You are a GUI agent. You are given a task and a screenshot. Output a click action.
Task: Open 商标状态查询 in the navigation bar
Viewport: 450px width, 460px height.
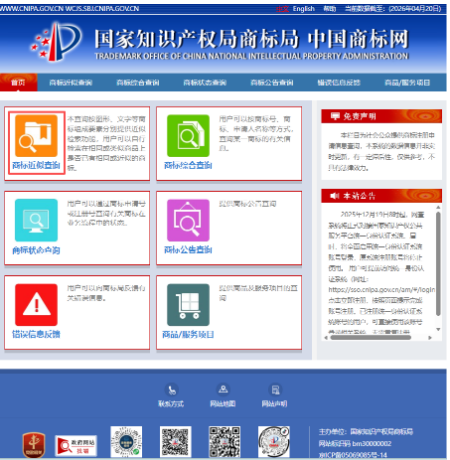coord(205,82)
